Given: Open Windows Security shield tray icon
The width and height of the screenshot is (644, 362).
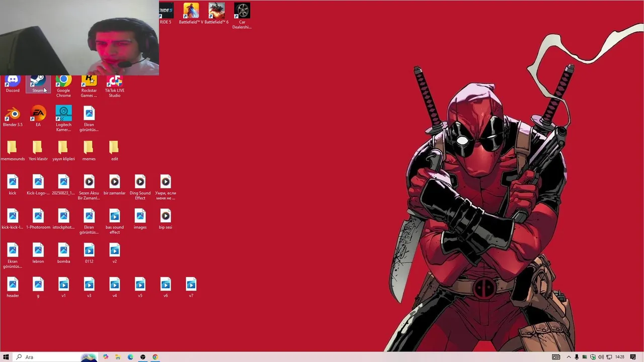Looking at the screenshot, I should tap(593, 357).
